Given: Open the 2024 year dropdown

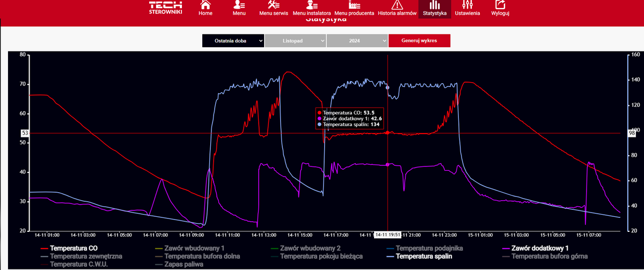Looking at the screenshot, I should [x=357, y=41].
